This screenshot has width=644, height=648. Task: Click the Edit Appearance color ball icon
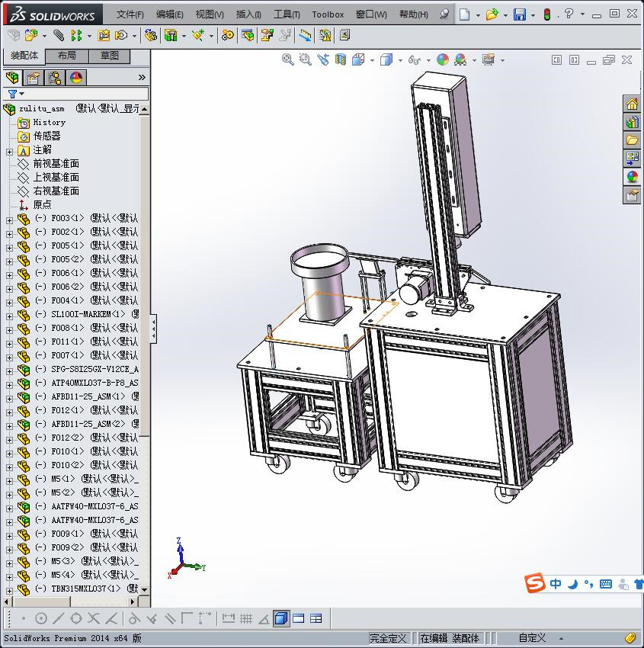click(x=443, y=60)
